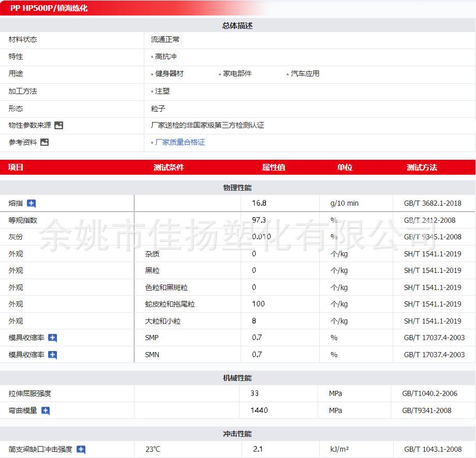
Task: Click the PP HP500P/镇海炼化 title
Action: pos(49,8)
